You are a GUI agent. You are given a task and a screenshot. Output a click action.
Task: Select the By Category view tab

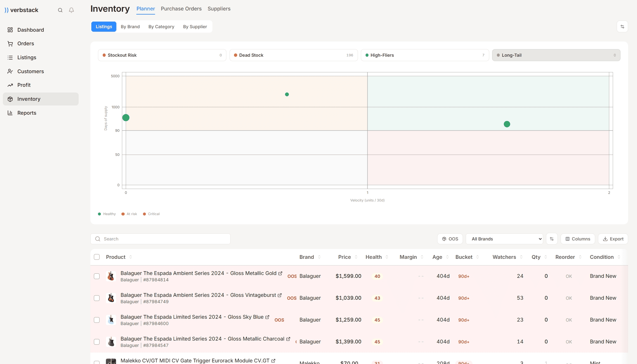[161, 27]
